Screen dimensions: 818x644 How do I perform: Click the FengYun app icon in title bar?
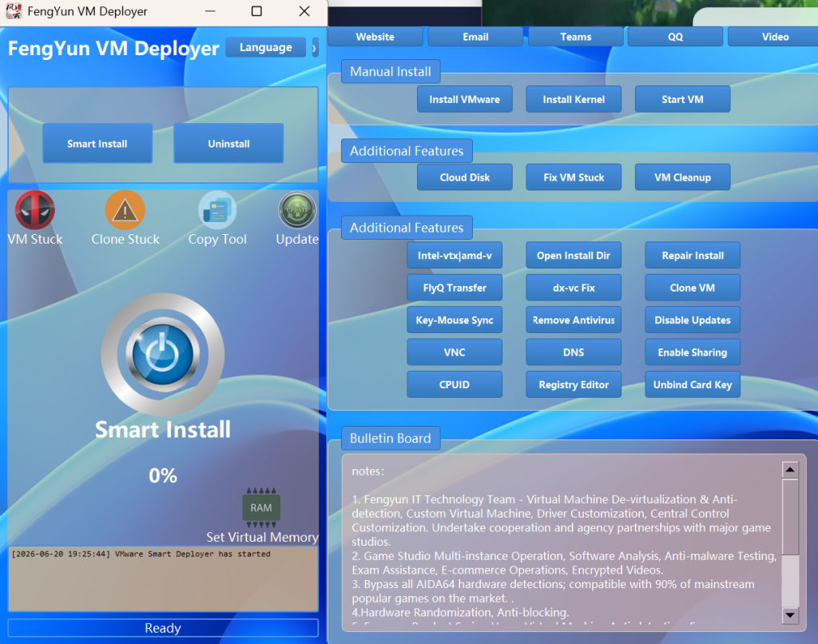pos(14,11)
